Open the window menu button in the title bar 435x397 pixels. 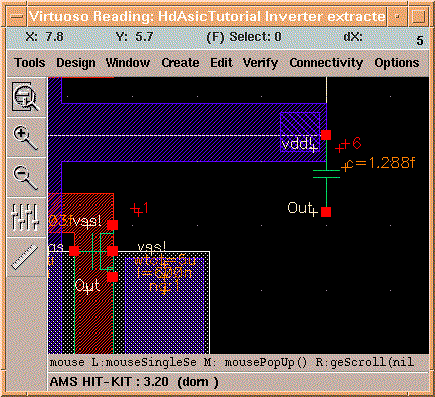pyautogui.click(x=17, y=16)
